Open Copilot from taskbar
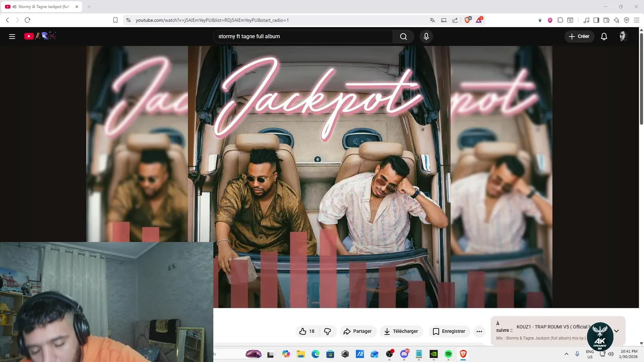This screenshot has height=362, width=644. (286, 354)
